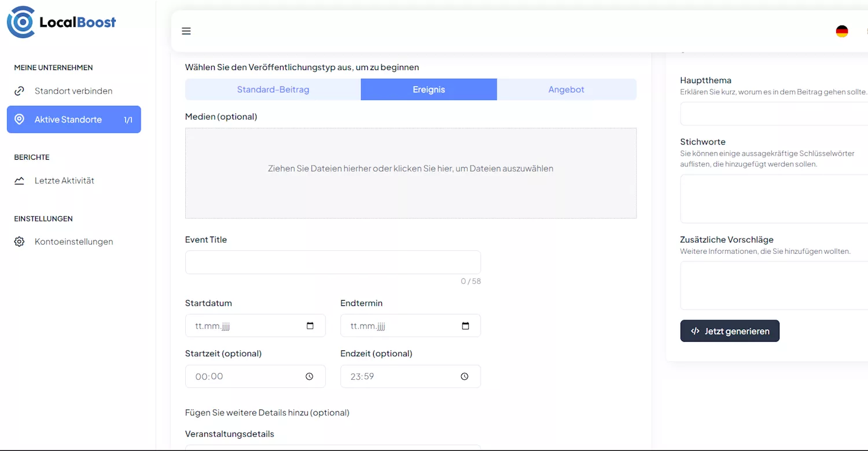Click the LocalBoost logo
Screen dimensions: 868x451
[61, 23]
